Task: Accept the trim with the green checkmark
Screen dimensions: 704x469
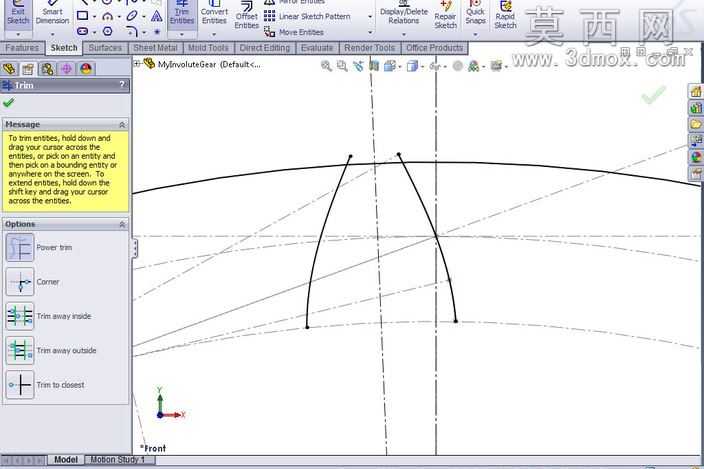Action: pyautogui.click(x=8, y=103)
